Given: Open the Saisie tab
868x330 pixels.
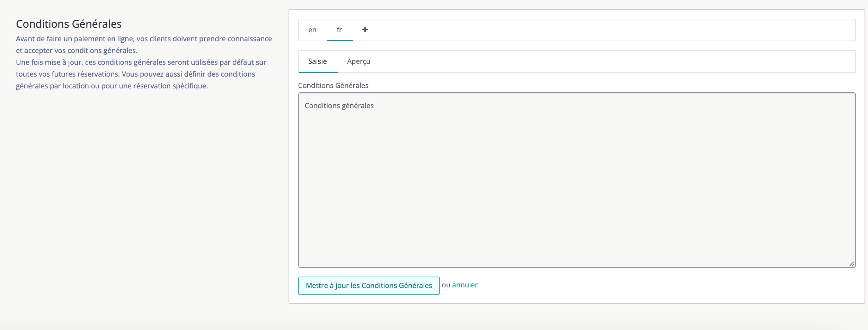Looking at the screenshot, I should coord(318,62).
